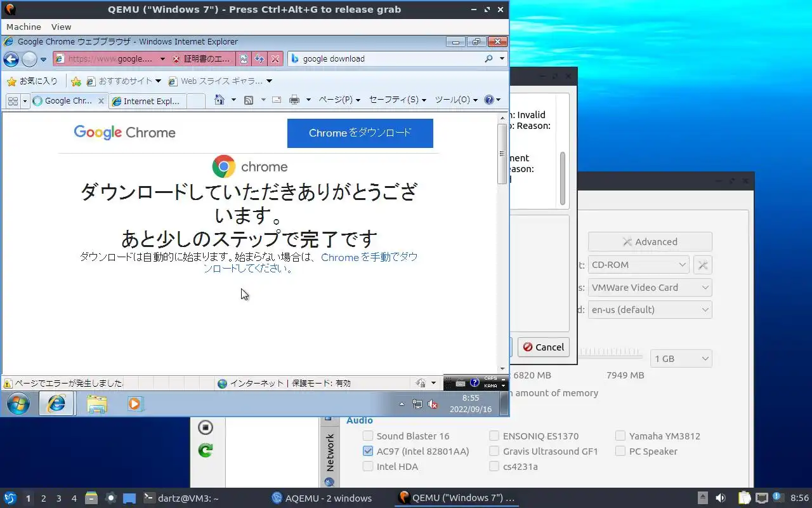
Task: Open the QEMU Machine menu
Action: pos(23,27)
